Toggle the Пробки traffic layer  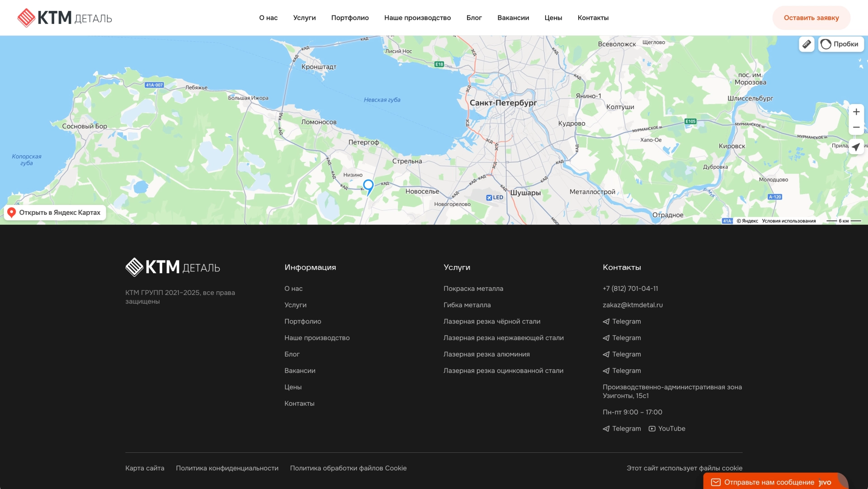coord(841,44)
